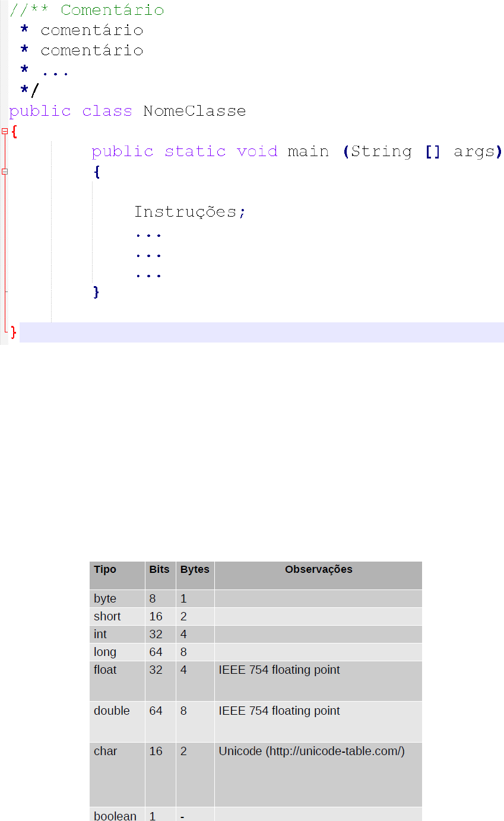The width and height of the screenshot is (504, 821).
Task: Click the boolean row type cell
Action: click(x=115, y=816)
